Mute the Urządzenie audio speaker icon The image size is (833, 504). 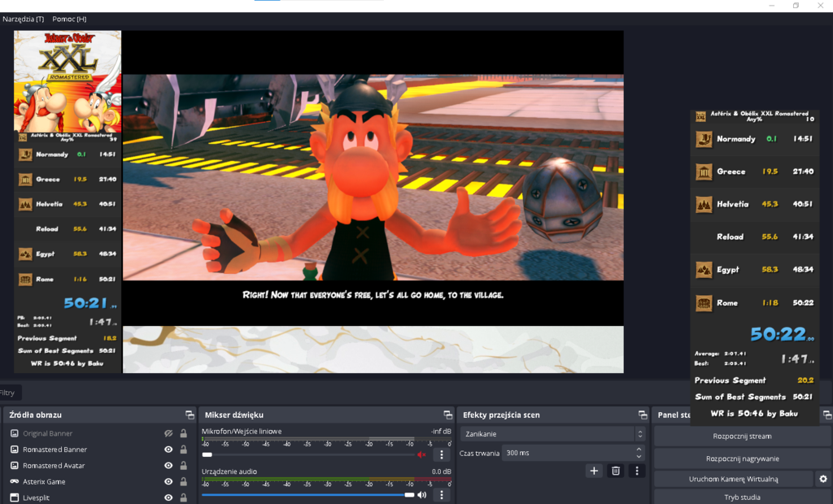pyautogui.click(x=422, y=495)
